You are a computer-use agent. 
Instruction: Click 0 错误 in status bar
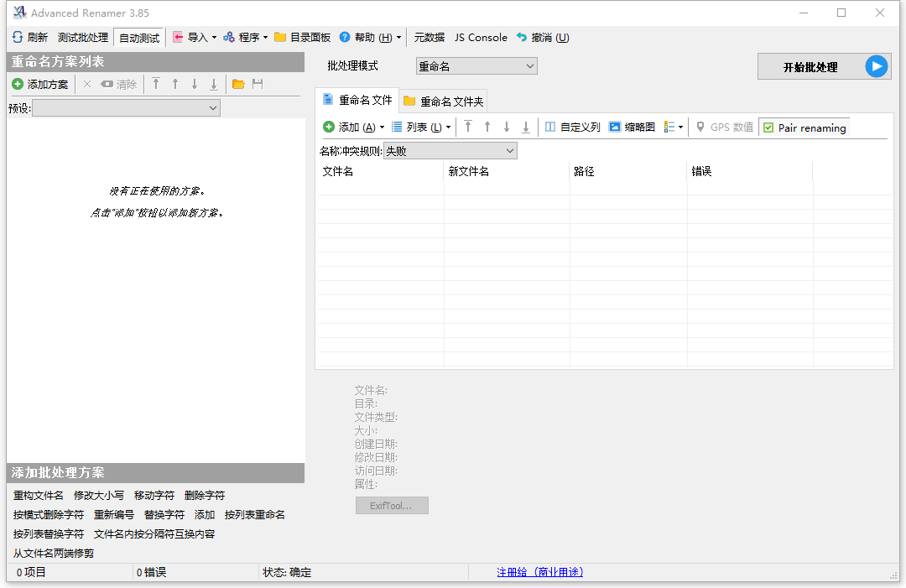(151, 572)
